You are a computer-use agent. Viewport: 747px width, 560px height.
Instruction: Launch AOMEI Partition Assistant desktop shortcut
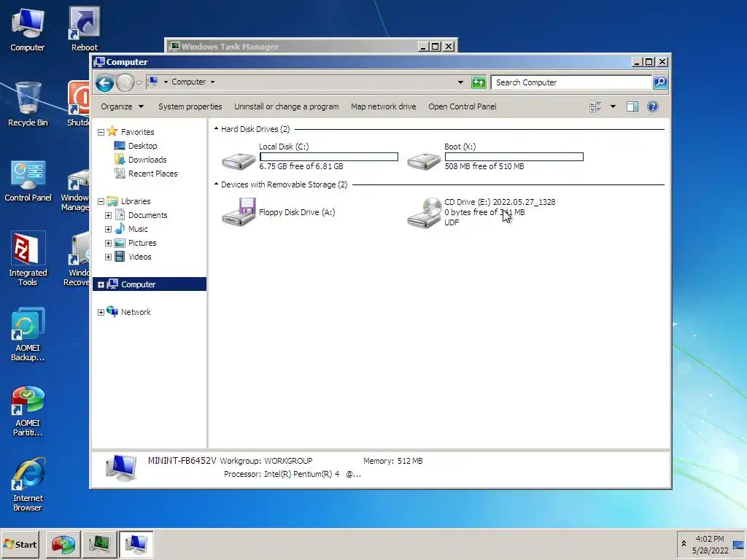(28, 410)
